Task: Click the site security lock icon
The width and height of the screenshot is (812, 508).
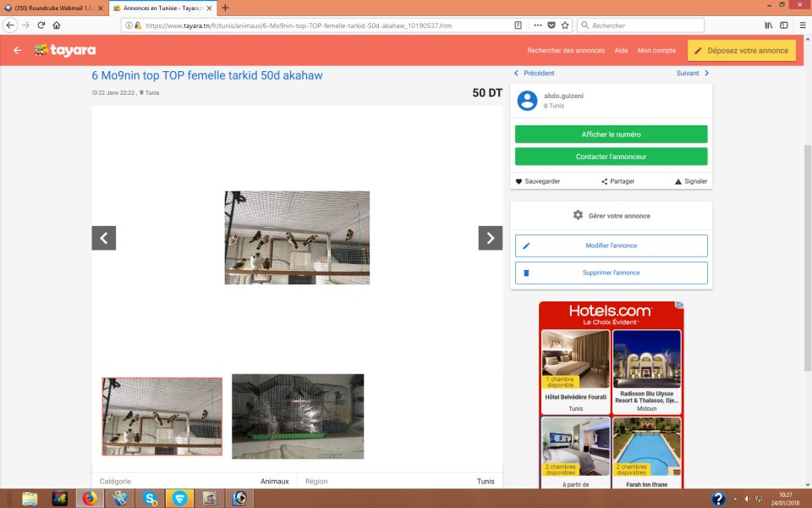Action: [138, 25]
